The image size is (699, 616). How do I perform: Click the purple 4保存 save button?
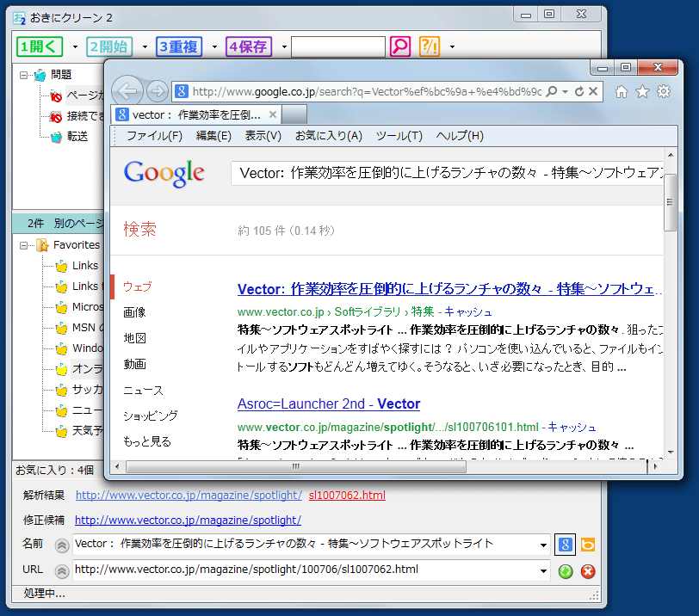tap(249, 46)
